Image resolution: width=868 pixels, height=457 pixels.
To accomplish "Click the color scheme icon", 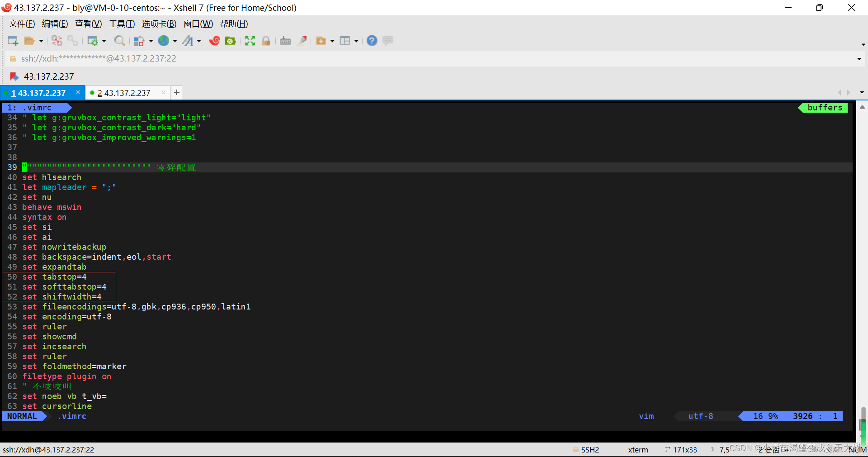I will point(139,41).
